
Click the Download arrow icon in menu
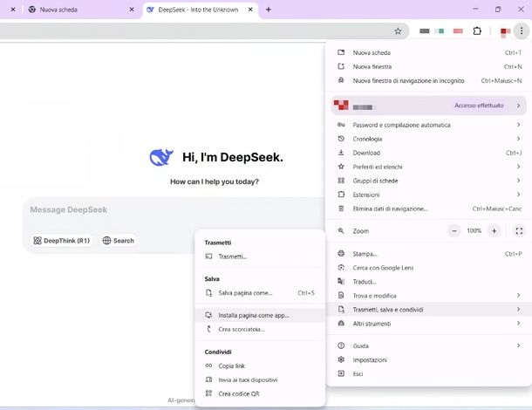341,153
